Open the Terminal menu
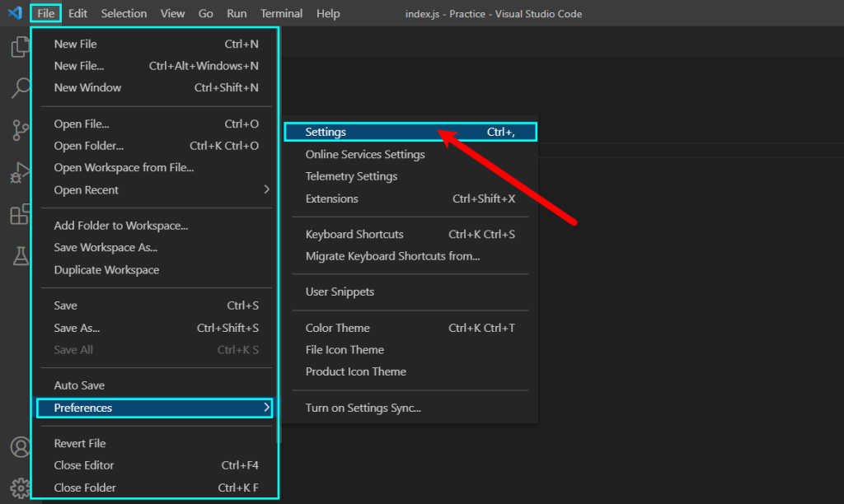The image size is (844, 504). [x=281, y=13]
